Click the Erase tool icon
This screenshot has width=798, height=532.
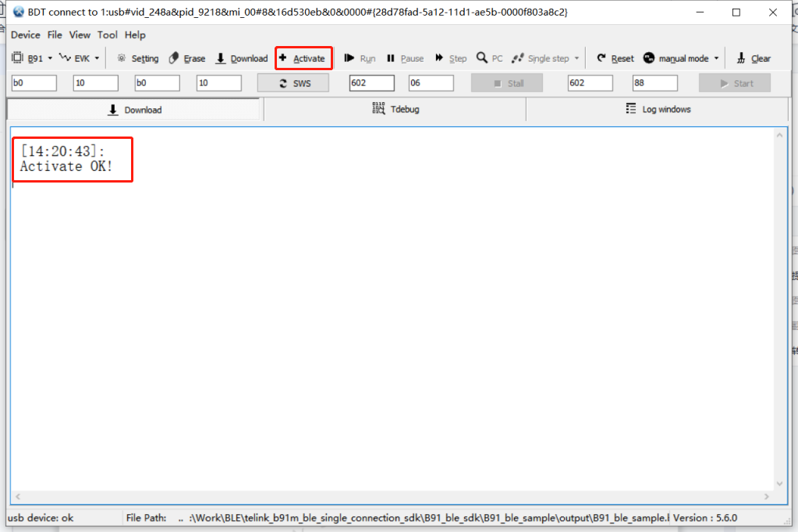coord(174,59)
